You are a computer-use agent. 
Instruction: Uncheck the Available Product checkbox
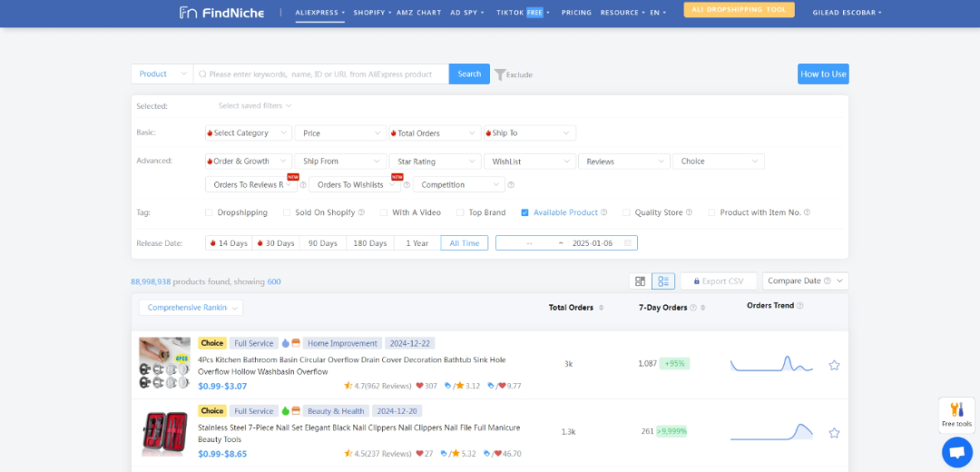coord(524,212)
